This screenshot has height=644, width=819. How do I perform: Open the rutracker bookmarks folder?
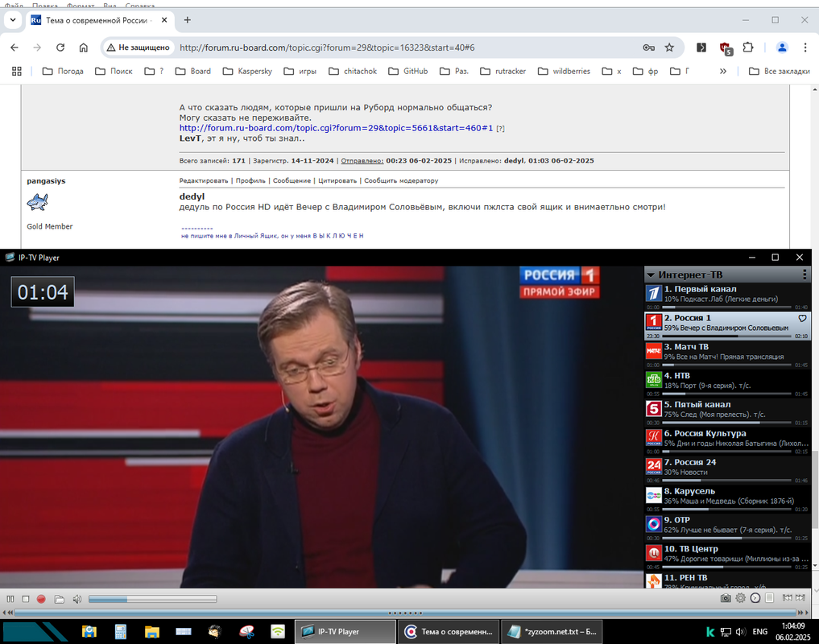(503, 71)
